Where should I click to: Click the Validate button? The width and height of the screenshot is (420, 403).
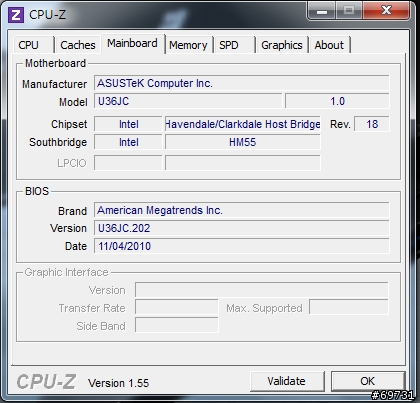[x=287, y=381]
